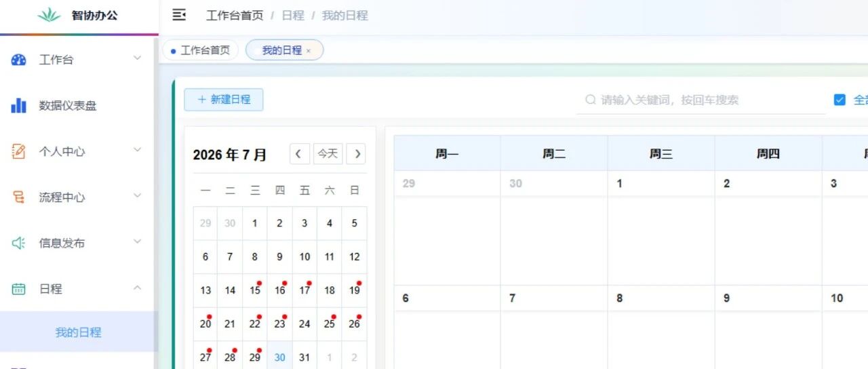Focus the keyword search input field
The image size is (868, 369).
pyautogui.click(x=701, y=100)
